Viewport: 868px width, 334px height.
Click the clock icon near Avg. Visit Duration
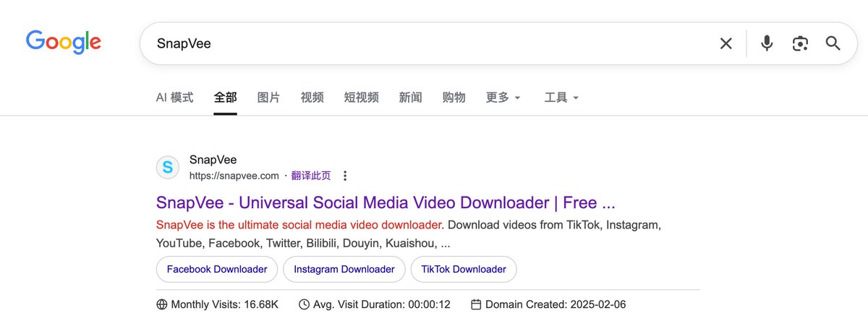click(305, 304)
